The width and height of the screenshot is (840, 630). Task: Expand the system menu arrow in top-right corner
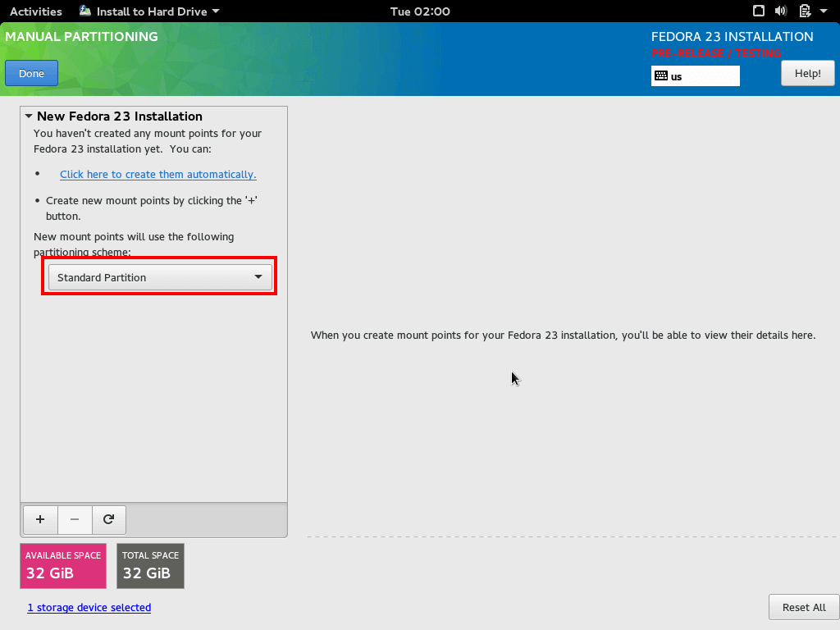tap(823, 11)
